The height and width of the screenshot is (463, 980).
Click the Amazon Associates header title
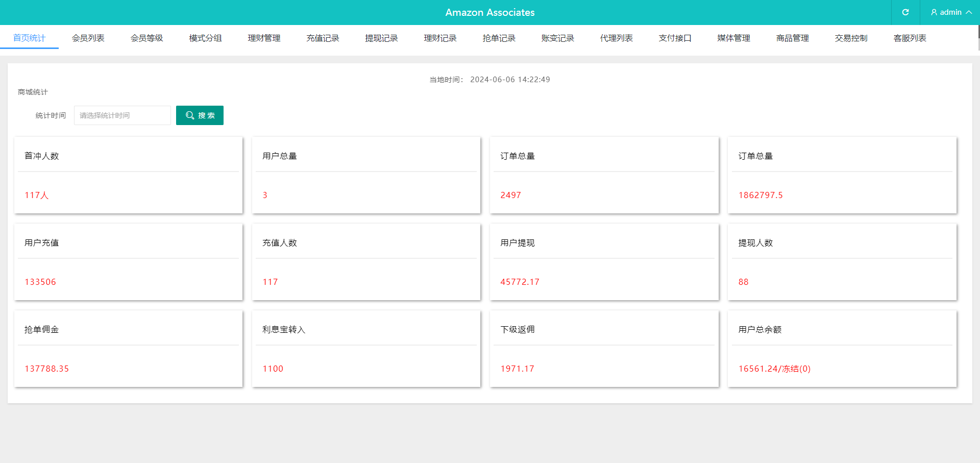pyautogui.click(x=489, y=12)
